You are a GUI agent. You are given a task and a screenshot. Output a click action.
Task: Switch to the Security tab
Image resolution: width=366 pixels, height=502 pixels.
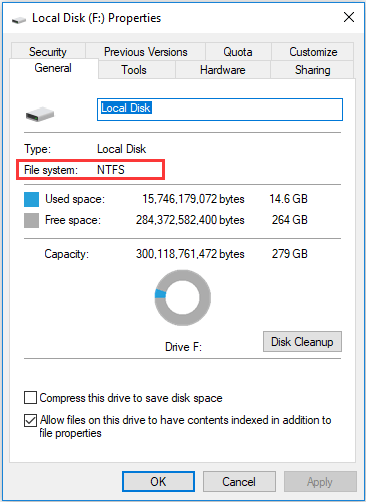[x=48, y=51]
